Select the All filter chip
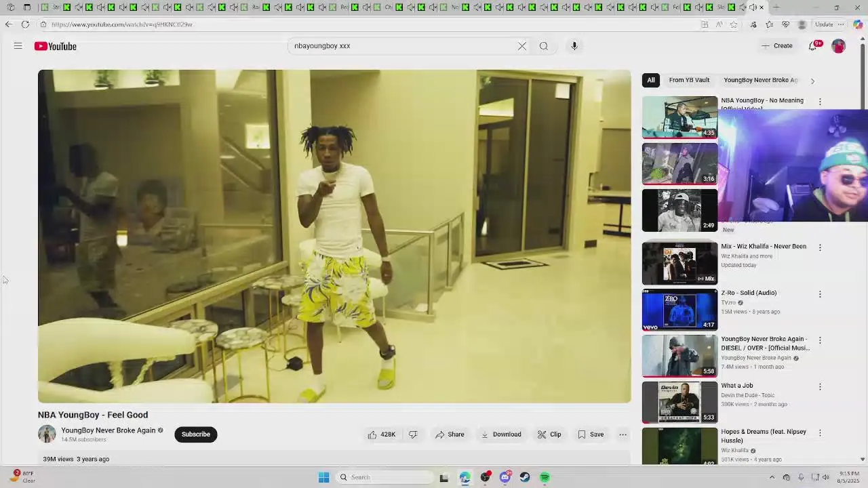This screenshot has height=488, width=868. [651, 80]
